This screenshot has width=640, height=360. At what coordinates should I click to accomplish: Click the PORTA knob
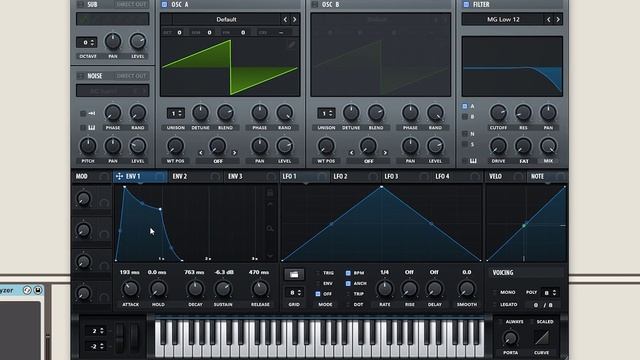point(510,338)
